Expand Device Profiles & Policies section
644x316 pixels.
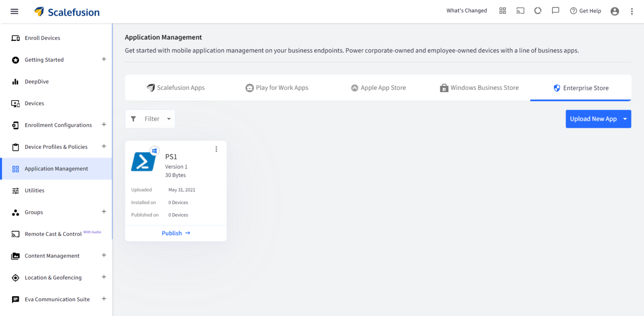click(104, 147)
